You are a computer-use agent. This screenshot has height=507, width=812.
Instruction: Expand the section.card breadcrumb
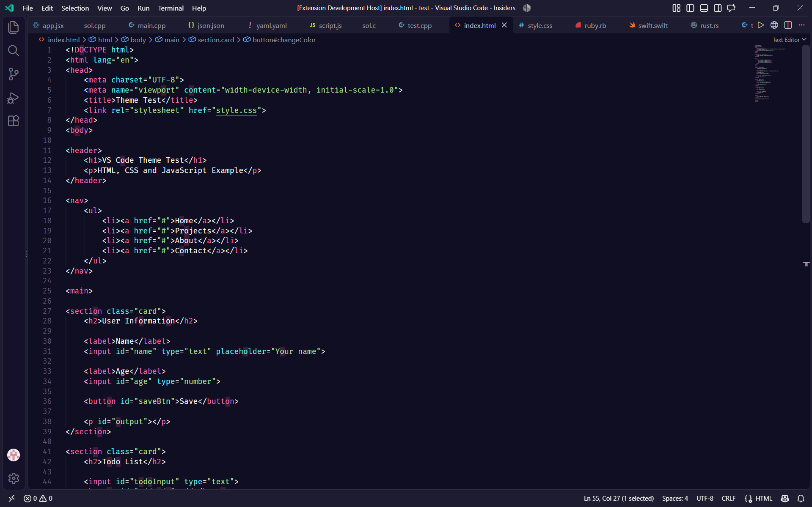211,40
